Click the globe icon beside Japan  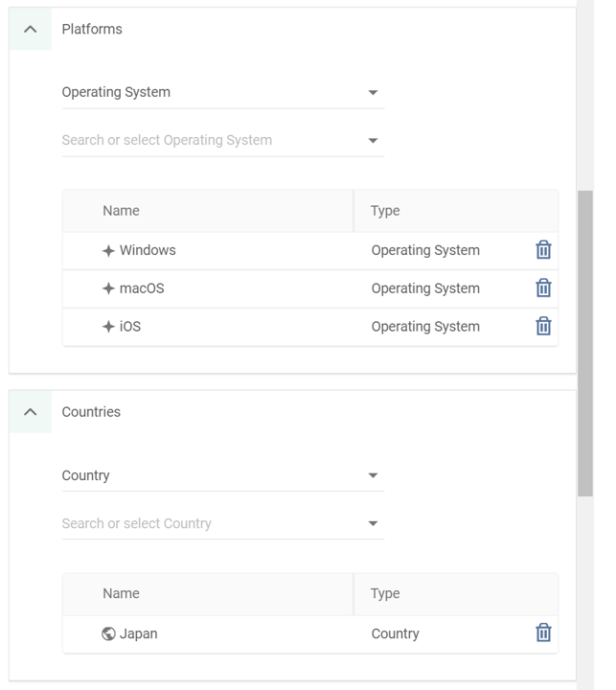click(x=108, y=633)
